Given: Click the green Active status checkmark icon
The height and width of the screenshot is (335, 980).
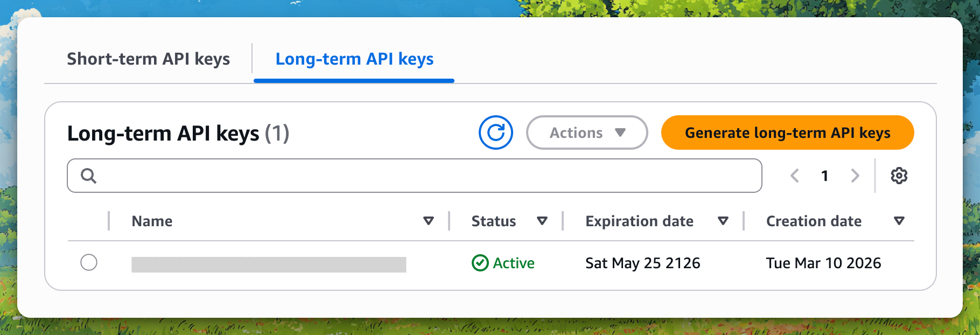Looking at the screenshot, I should point(480,263).
